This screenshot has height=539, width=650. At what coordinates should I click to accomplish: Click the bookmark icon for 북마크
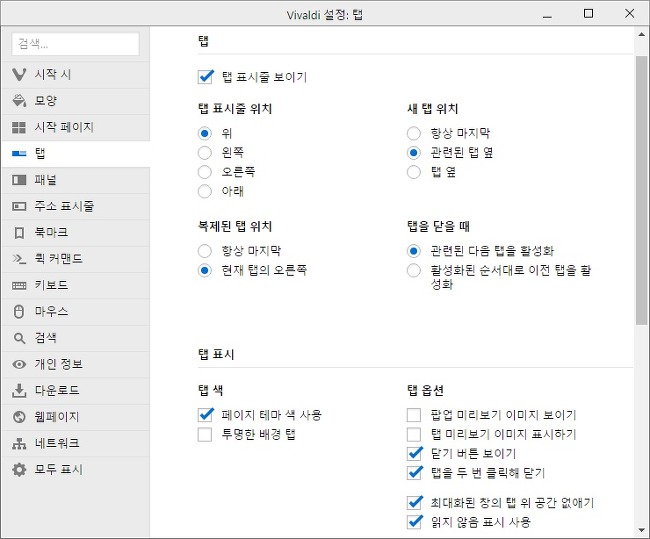19,233
